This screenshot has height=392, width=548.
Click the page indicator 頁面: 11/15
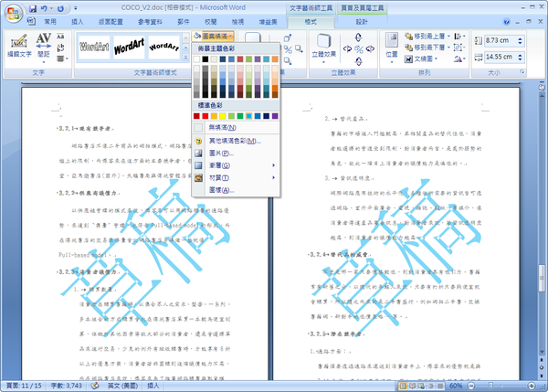click(x=24, y=386)
